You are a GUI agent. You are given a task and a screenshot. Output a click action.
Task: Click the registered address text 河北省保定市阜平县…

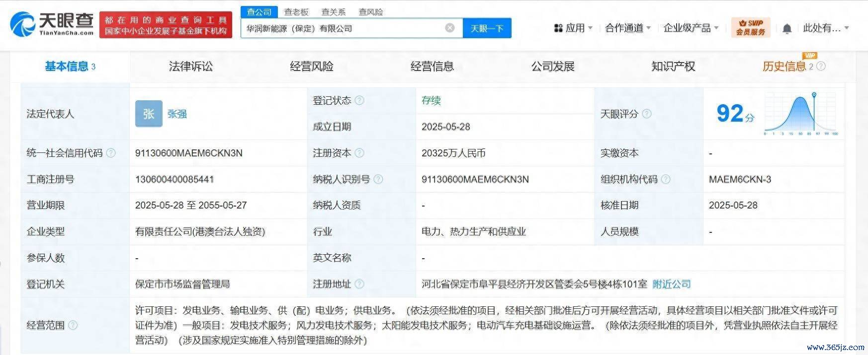tap(534, 284)
